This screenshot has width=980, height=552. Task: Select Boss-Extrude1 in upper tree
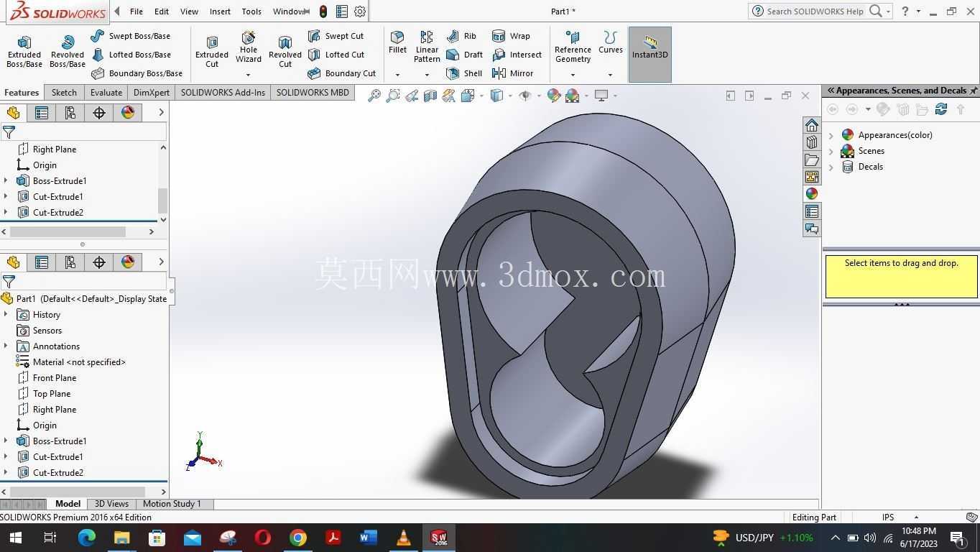[52, 181]
